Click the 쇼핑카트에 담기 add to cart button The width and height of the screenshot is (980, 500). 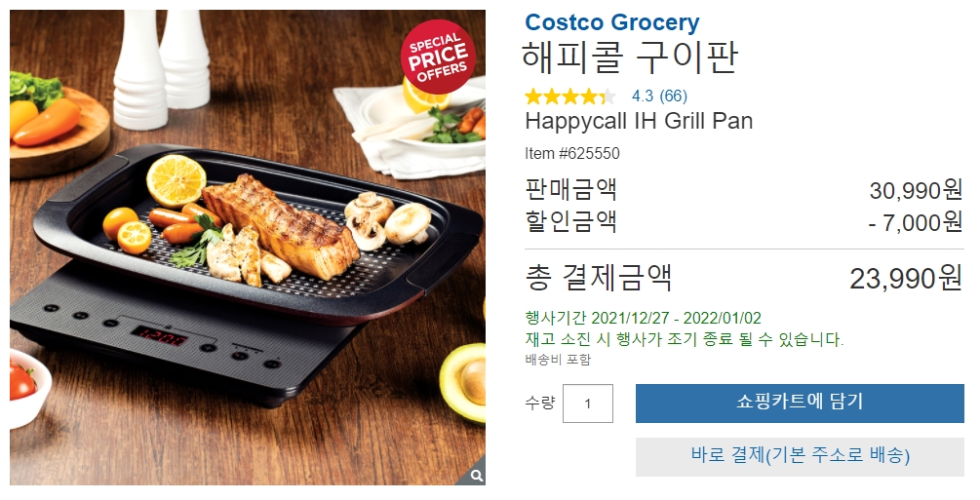pyautogui.click(x=800, y=404)
